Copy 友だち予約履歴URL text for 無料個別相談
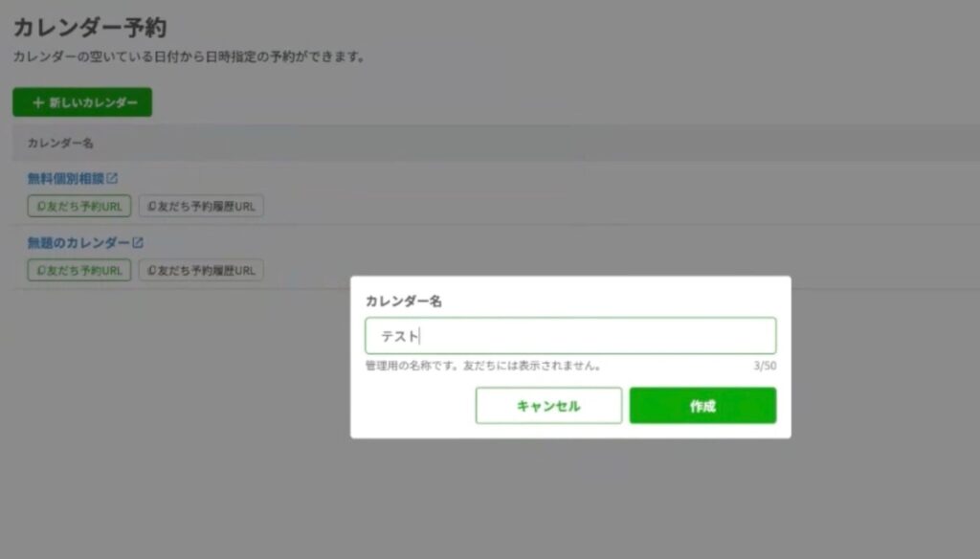The width and height of the screenshot is (980, 559). [206, 206]
